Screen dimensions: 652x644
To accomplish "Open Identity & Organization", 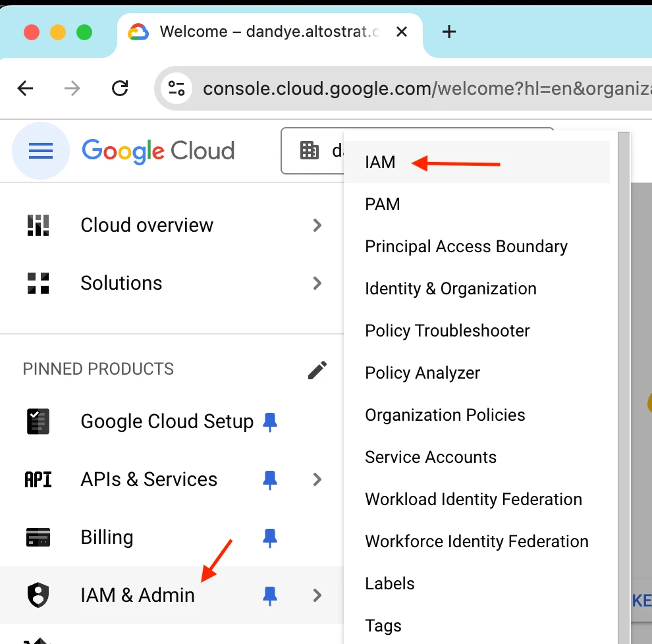I will (x=477, y=288).
